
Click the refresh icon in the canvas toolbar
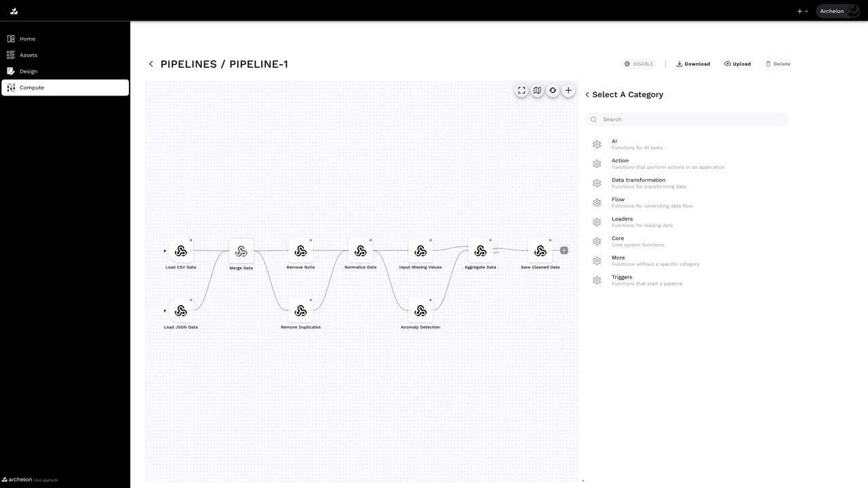(x=553, y=90)
